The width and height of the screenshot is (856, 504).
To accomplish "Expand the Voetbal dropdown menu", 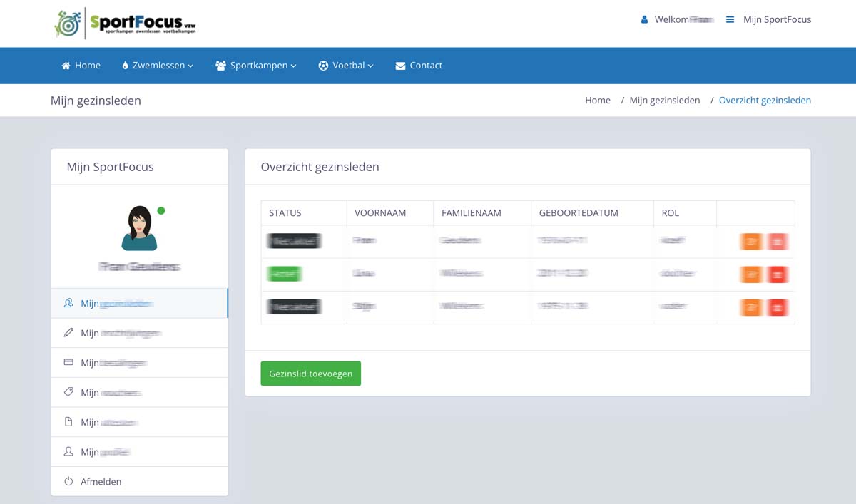I will pos(346,66).
